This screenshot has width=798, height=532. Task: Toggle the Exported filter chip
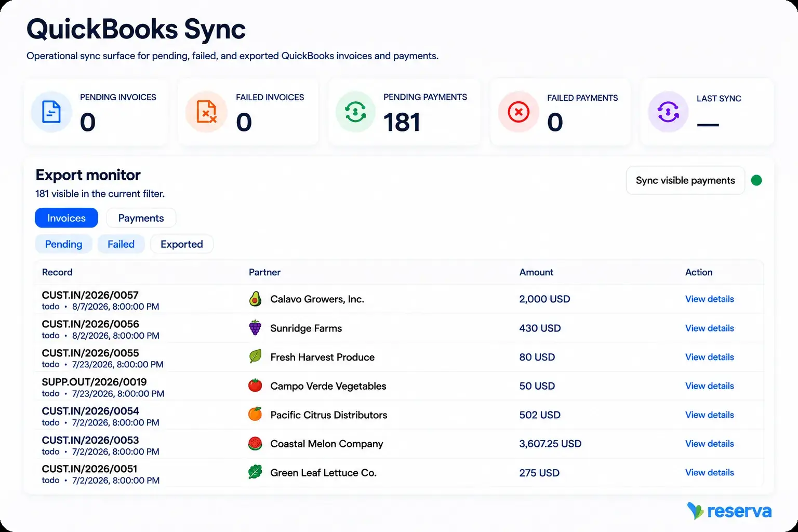(182, 244)
